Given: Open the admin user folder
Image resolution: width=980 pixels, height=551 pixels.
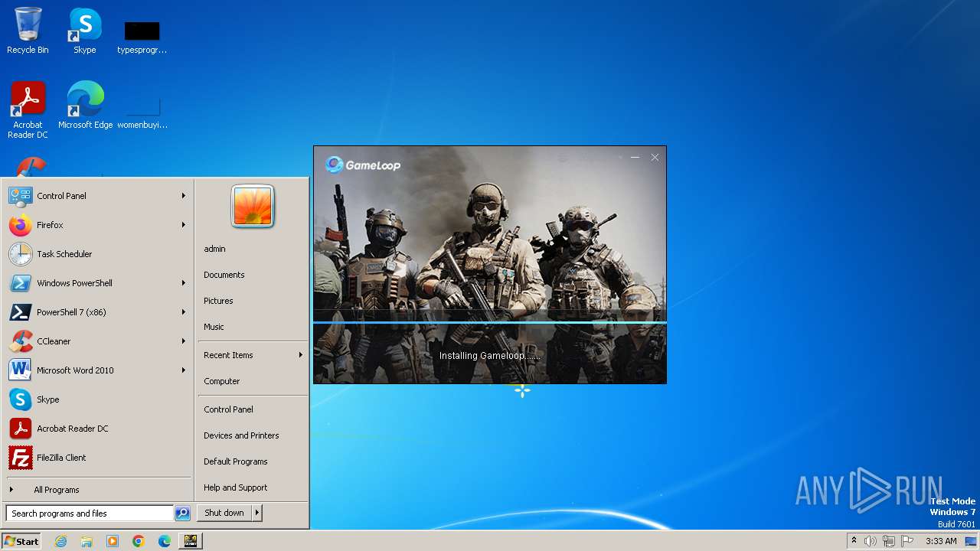Looking at the screenshot, I should coord(253,249).
